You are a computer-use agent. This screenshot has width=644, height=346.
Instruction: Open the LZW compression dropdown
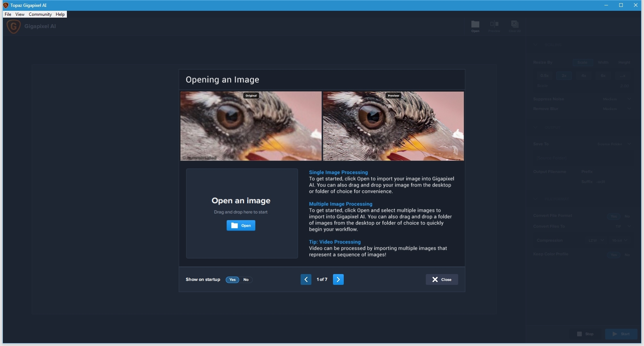596,240
